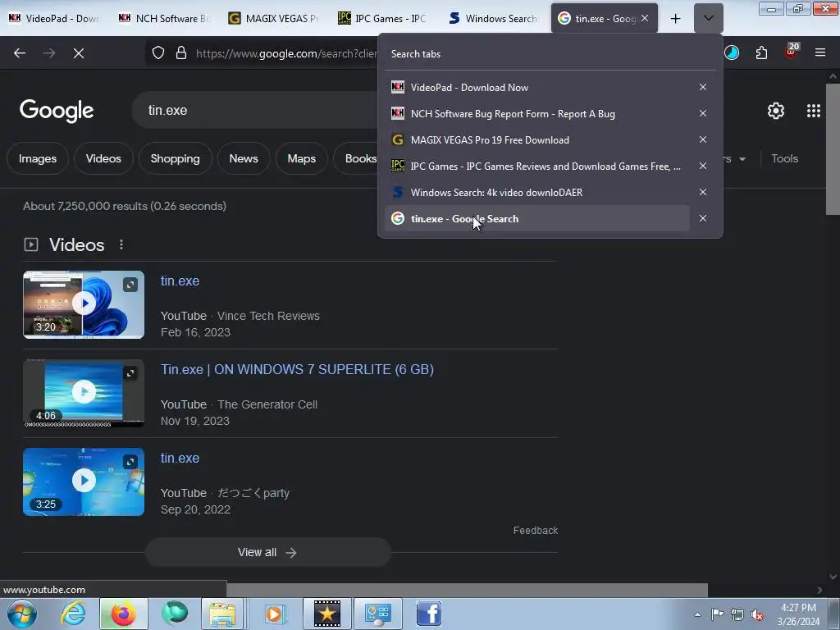
Task: Open tin.exe video link from Sep 20, 2022
Action: point(180,458)
